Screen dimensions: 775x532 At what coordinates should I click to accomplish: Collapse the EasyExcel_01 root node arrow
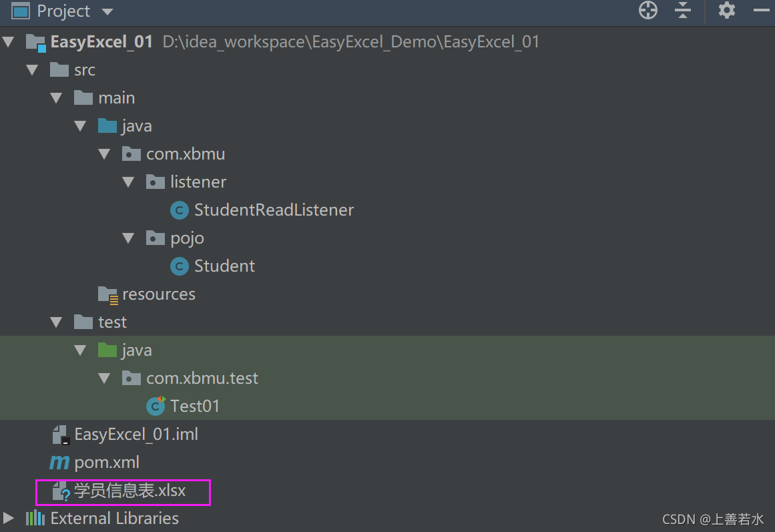[x=9, y=41]
